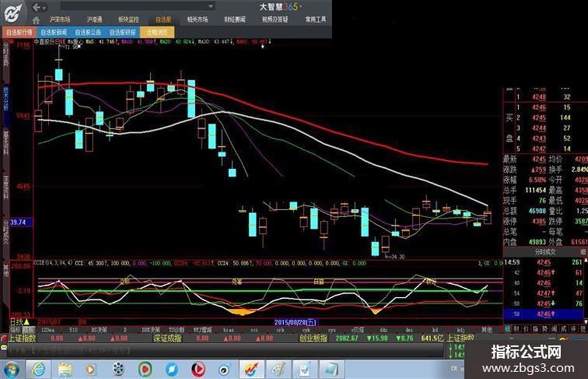The image size is (588, 379).
Task: Select the kdj indicator tab
Action: coord(460,330)
